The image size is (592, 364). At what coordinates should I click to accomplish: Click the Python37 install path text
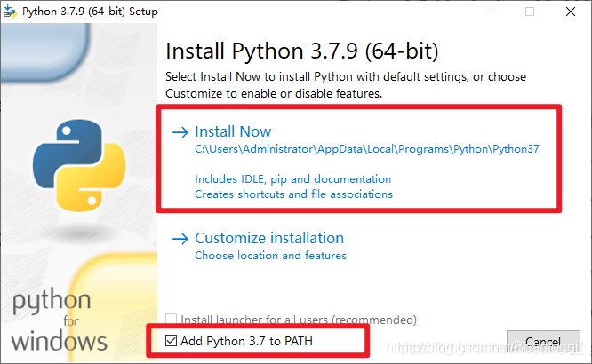(x=367, y=149)
